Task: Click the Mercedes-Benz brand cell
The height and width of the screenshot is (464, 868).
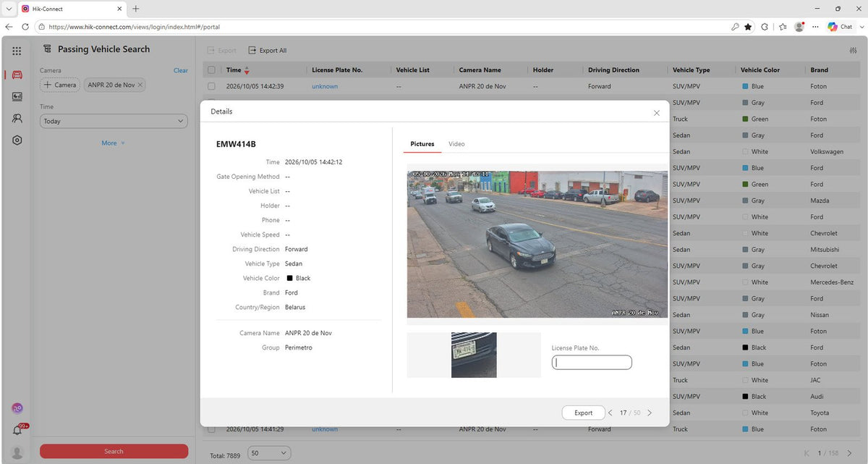Action: click(x=832, y=282)
